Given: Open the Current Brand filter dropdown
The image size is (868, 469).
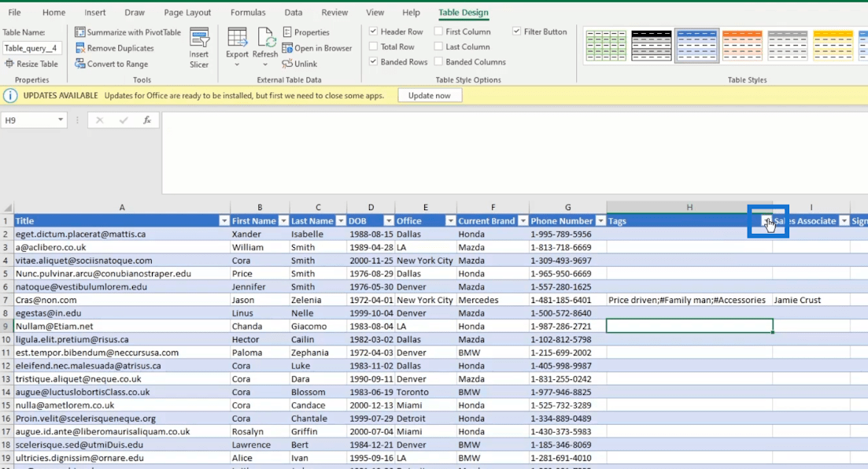Looking at the screenshot, I should point(523,221).
